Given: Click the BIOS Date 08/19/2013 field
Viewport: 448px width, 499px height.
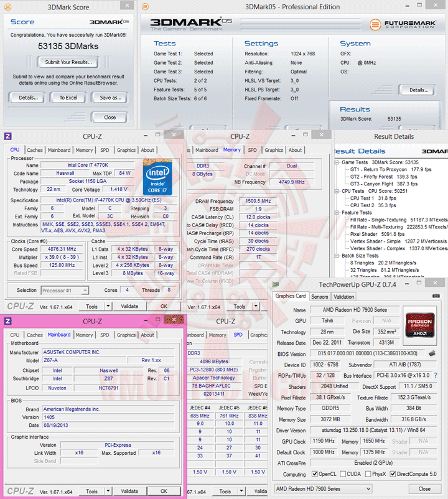Looking at the screenshot, I should click(108, 425).
